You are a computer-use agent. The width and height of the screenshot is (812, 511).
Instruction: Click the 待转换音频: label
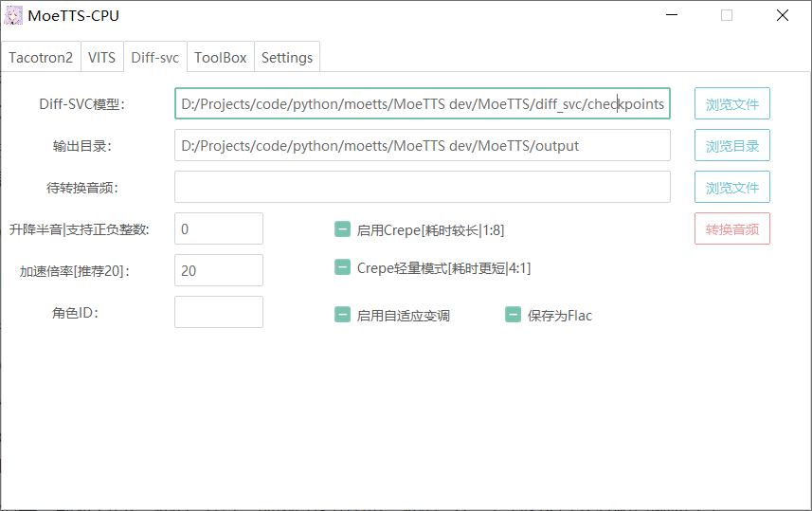point(82,188)
